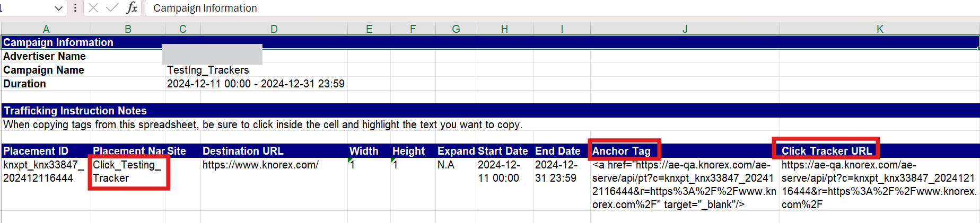980x223 pixels.
Task: Select column A header
Action: pos(46,29)
